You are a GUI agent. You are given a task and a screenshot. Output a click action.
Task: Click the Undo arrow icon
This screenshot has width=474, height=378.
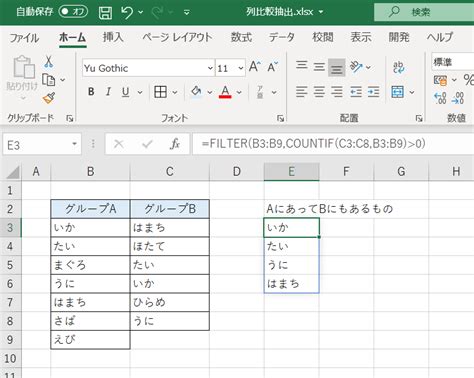click(127, 13)
